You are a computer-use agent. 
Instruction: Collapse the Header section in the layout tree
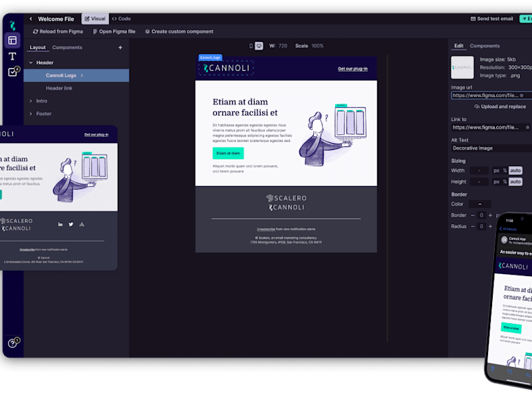31,63
